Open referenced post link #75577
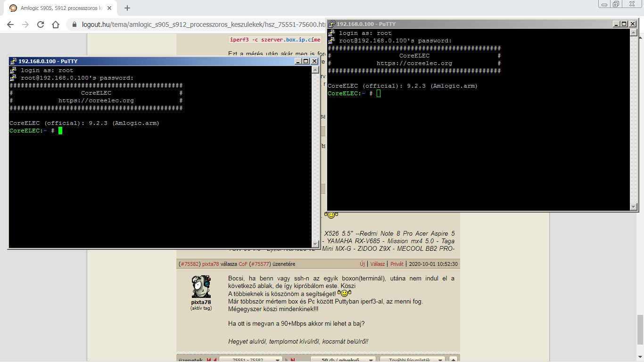Image resolution: width=644 pixels, height=362 pixels. (x=260, y=264)
